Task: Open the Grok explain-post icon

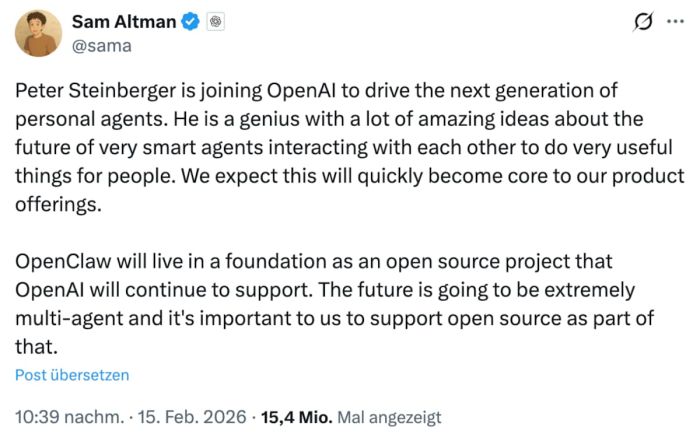Action: pos(644,23)
